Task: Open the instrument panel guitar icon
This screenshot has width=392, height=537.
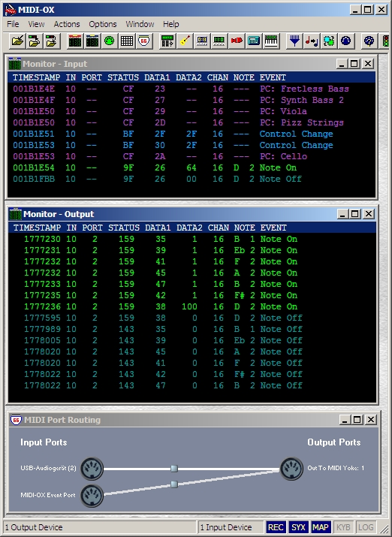Action: (x=185, y=41)
